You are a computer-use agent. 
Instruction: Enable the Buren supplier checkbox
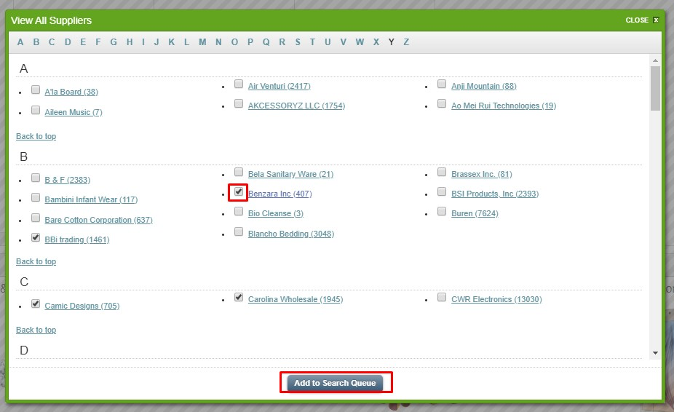coord(442,211)
